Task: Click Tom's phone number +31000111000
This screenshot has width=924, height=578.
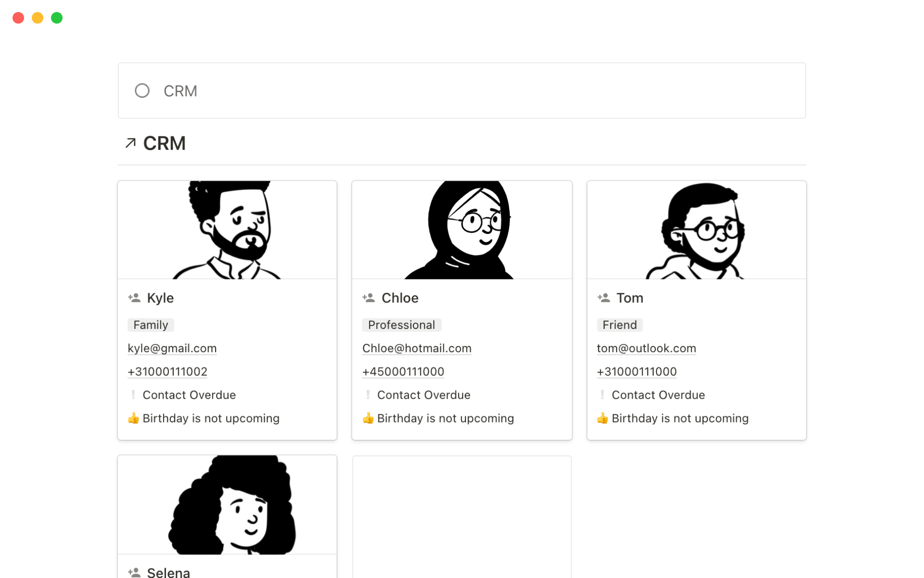Action: (636, 371)
